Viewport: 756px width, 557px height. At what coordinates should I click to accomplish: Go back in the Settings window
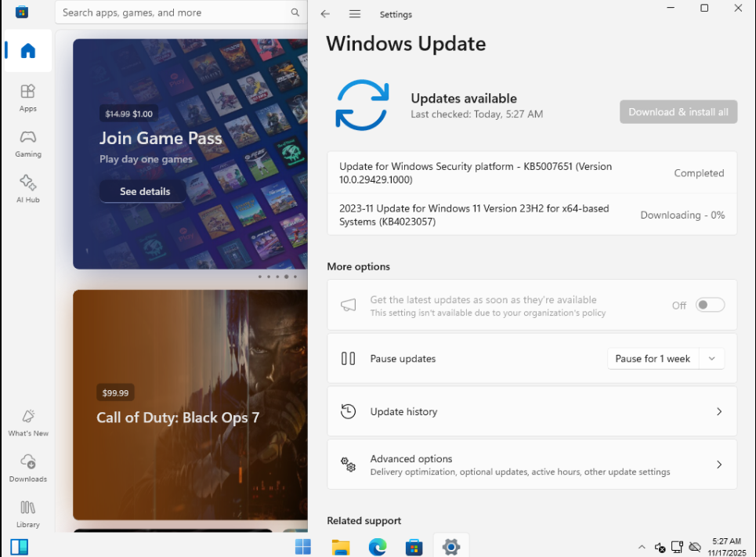[x=325, y=14]
